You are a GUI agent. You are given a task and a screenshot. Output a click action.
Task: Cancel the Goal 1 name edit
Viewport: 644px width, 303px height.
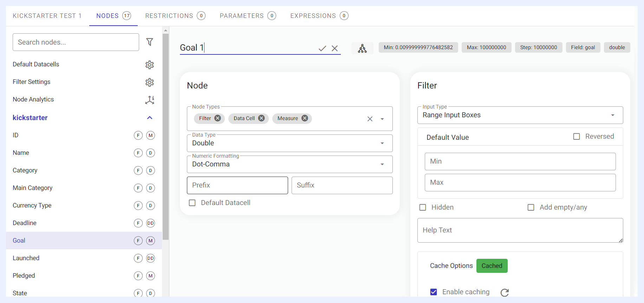[x=335, y=48]
